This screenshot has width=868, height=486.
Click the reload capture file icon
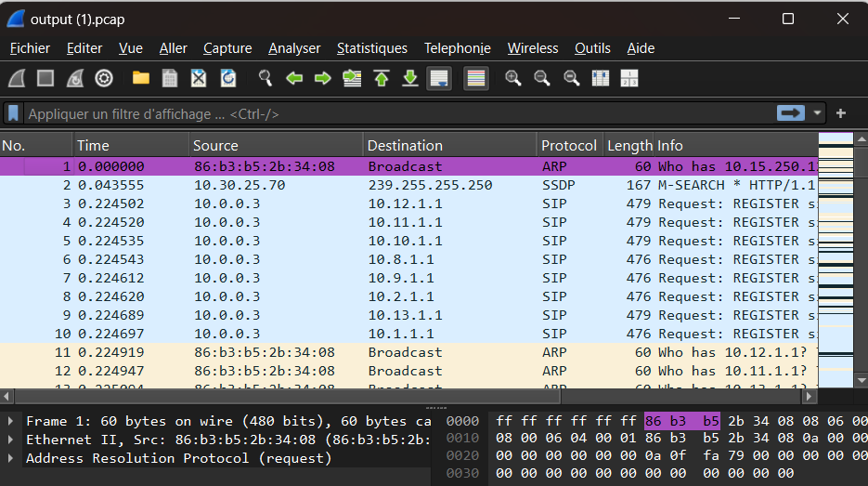[228, 79]
